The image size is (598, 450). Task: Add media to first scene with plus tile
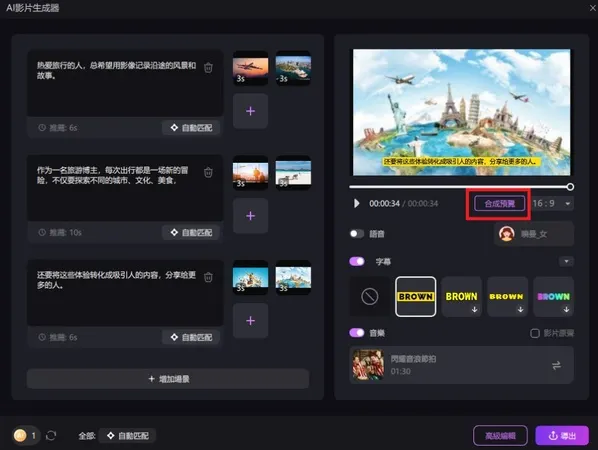[x=250, y=111]
